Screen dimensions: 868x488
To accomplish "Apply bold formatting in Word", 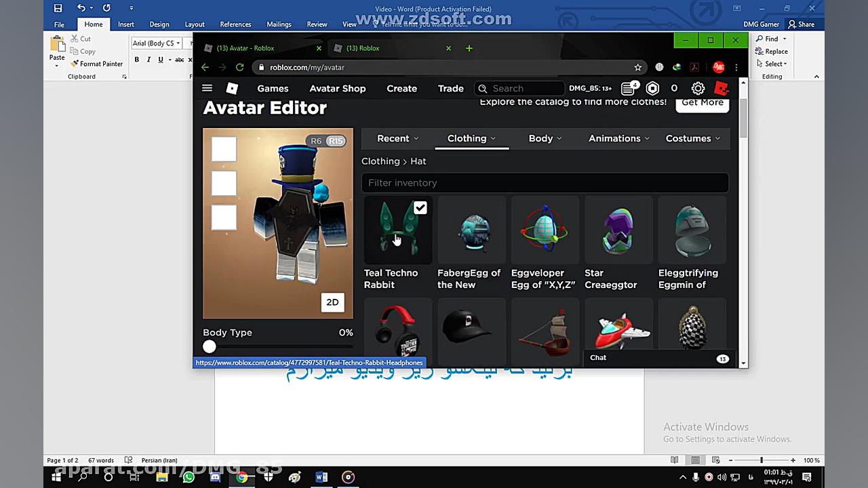I will click(136, 60).
